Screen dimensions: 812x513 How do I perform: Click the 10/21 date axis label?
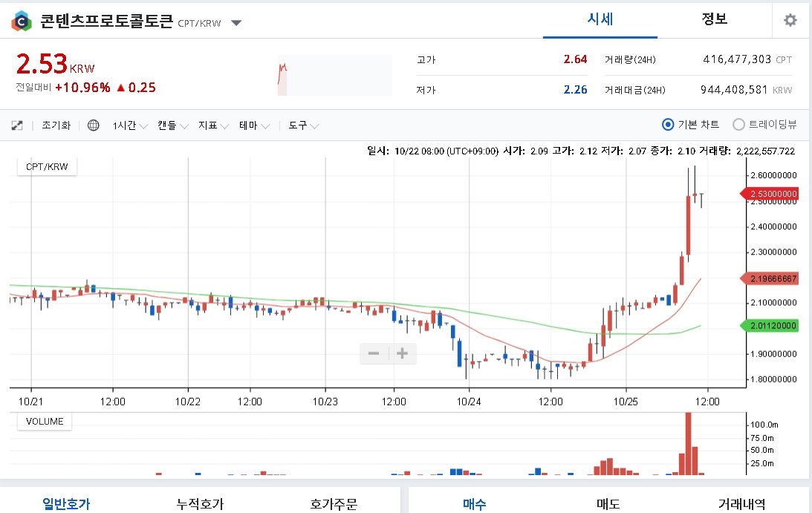click(31, 402)
